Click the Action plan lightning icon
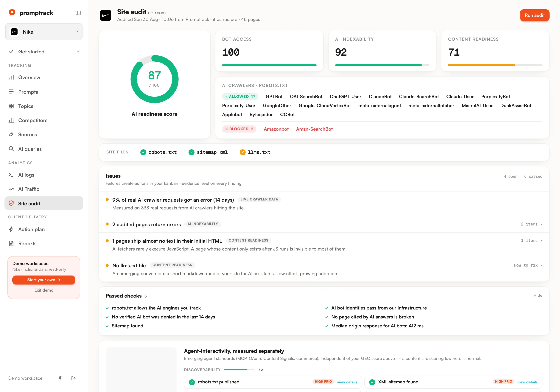This screenshot has width=560, height=392. pos(11,229)
